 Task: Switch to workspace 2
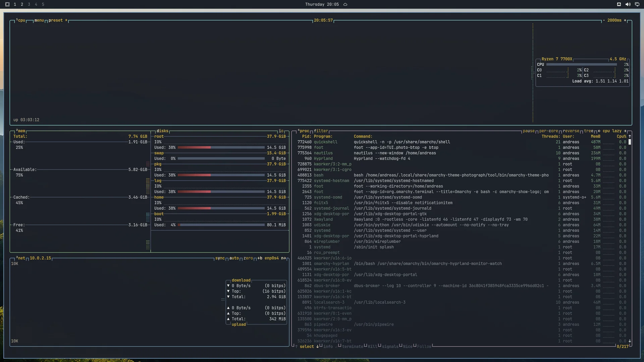[22, 4]
